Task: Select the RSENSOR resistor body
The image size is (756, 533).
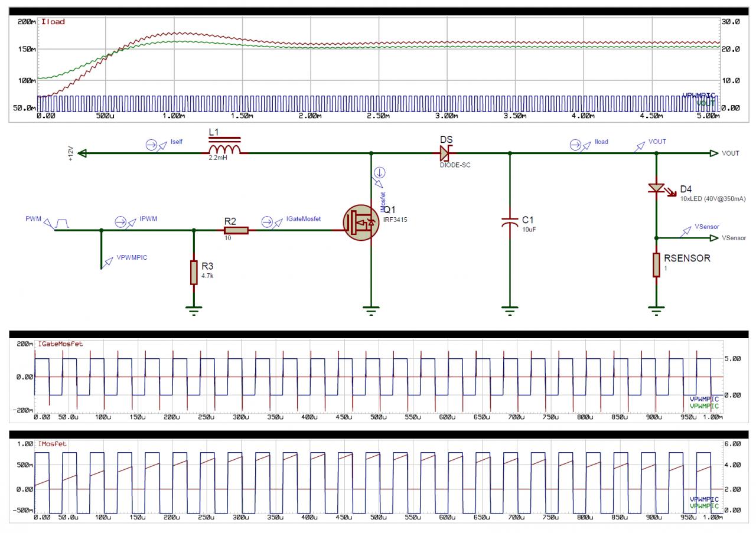Action: click(x=656, y=264)
